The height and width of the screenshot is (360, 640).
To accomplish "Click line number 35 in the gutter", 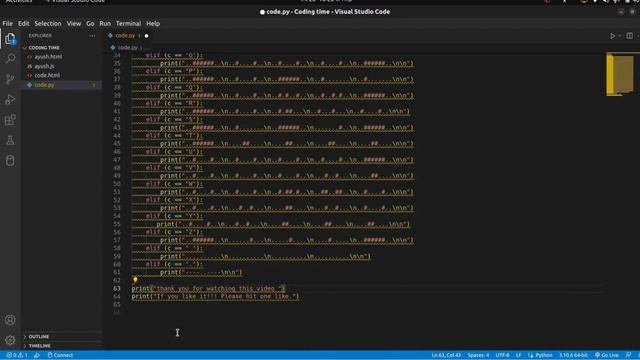I will coord(117,63).
